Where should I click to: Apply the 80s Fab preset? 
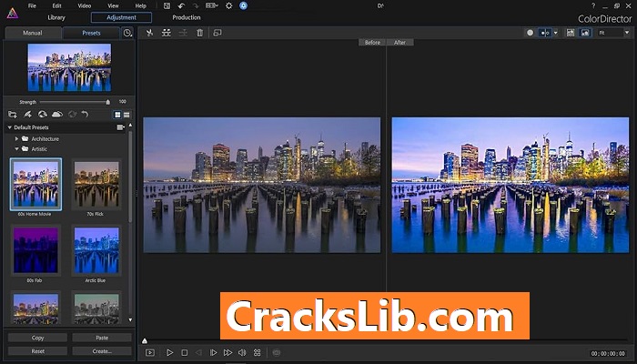[x=35, y=250]
